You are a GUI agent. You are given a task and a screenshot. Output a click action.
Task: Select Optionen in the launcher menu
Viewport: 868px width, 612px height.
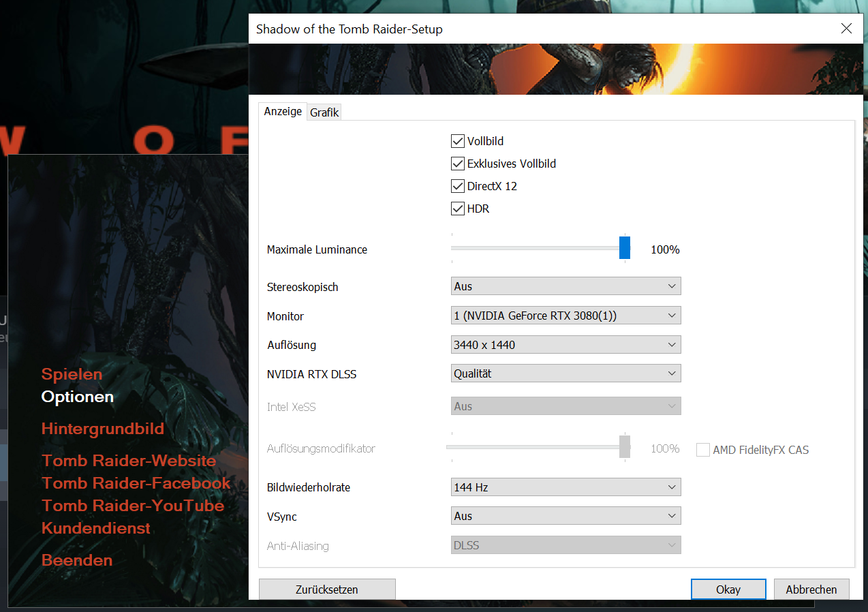pyautogui.click(x=78, y=397)
